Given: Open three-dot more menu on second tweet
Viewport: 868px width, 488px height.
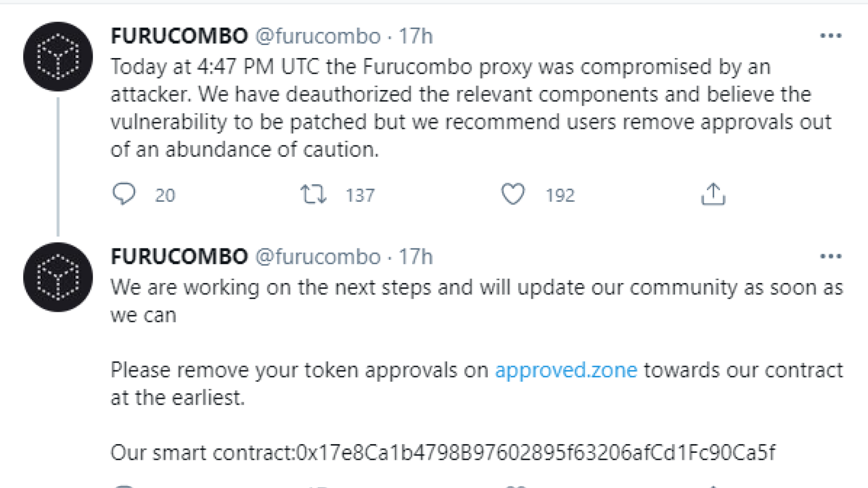Looking at the screenshot, I should pos(831,256).
